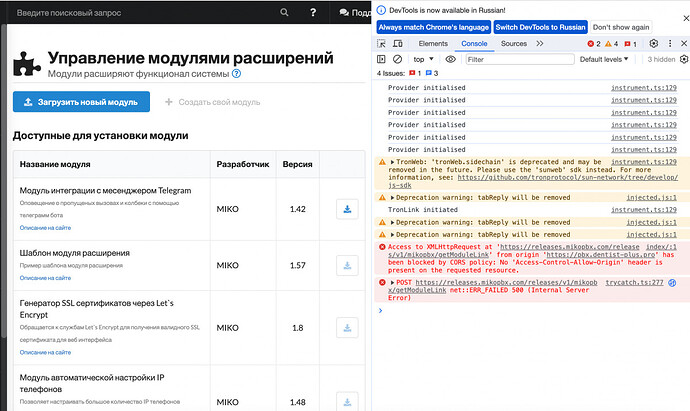Click the red errors count badge
690x411 pixels.
click(594, 44)
